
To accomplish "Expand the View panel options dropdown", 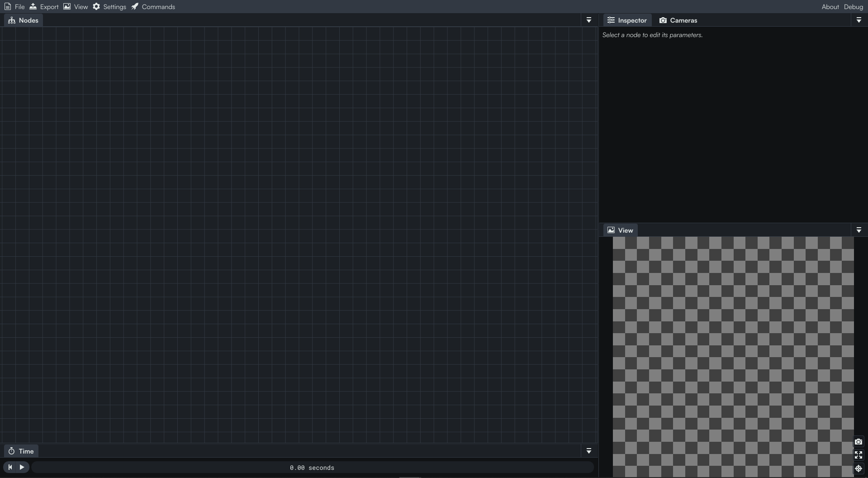I will (x=859, y=230).
